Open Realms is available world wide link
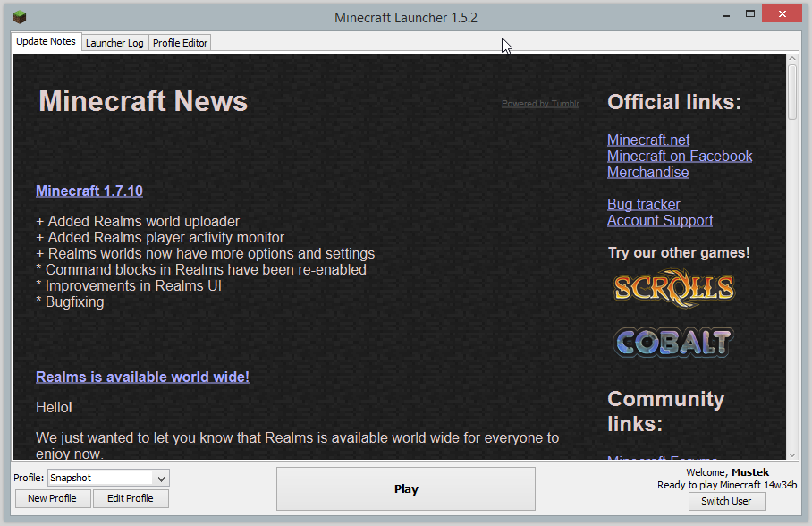 [142, 377]
